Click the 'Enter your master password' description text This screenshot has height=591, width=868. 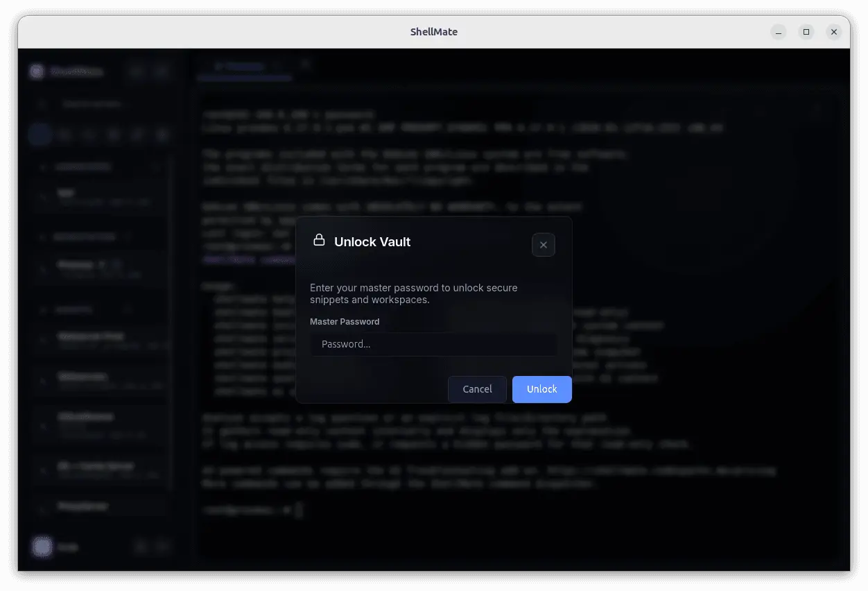coord(414,293)
